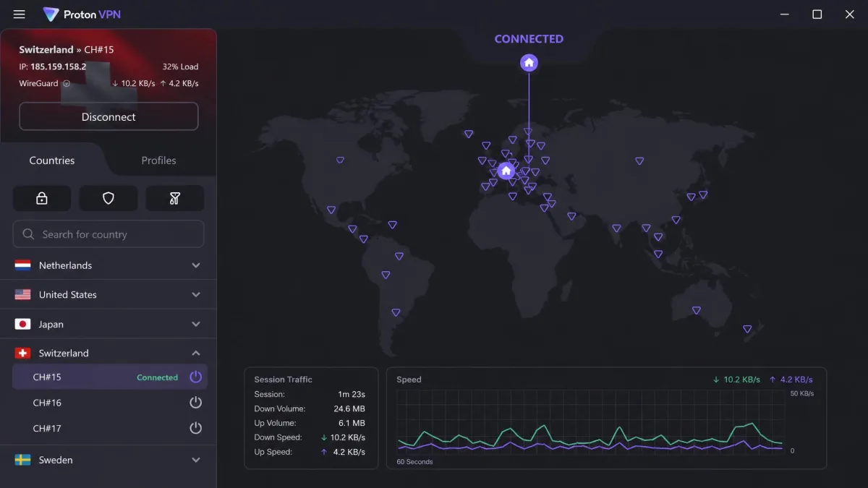Collapse the Switzerland server list
The width and height of the screenshot is (868, 488).
(x=196, y=354)
